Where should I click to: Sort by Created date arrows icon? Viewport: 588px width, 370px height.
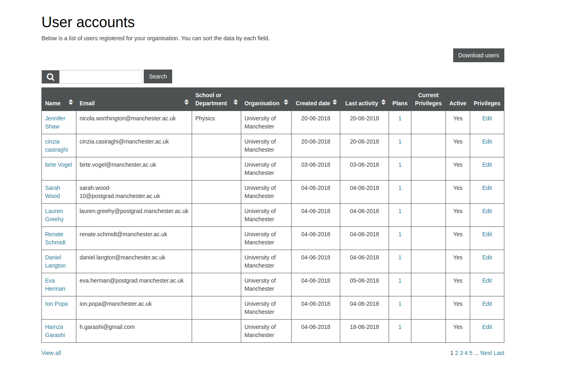point(335,102)
